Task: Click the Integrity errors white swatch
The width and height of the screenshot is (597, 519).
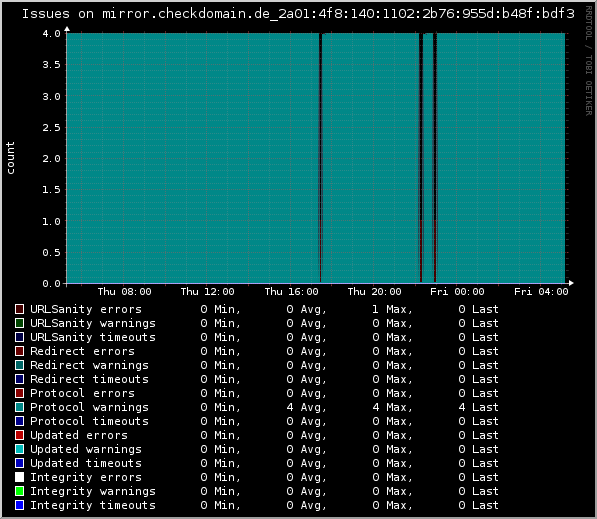Action: click(19, 477)
